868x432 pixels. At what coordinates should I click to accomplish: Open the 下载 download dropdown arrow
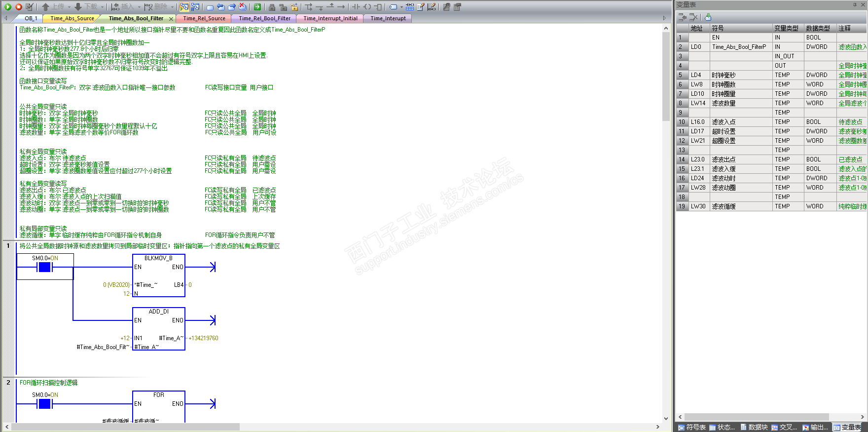click(x=102, y=7)
